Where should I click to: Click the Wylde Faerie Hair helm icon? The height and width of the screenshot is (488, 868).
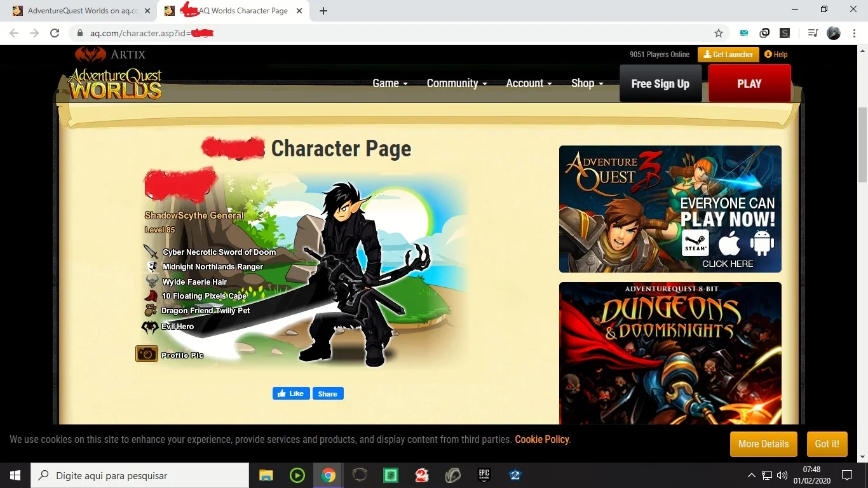tap(151, 281)
